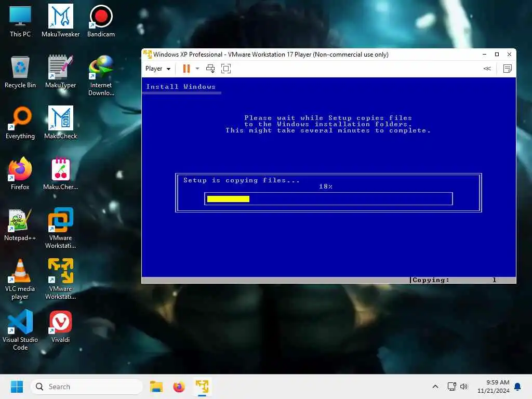Select the MakuTweaker desktop shortcut
Screen dimensions: 532x399
[x=60, y=21]
